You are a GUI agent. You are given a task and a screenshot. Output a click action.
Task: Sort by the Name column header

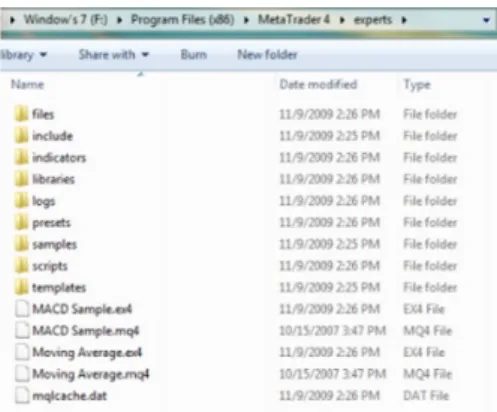pos(27,85)
